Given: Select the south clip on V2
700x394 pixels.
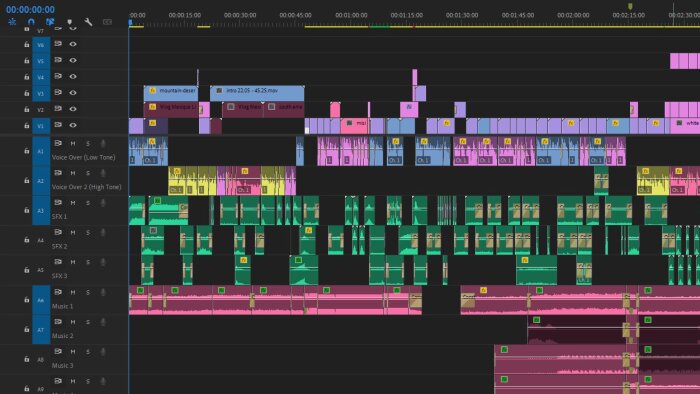Looking at the screenshot, I should [x=284, y=110].
